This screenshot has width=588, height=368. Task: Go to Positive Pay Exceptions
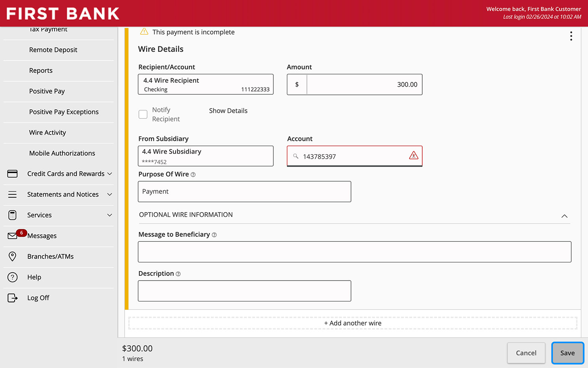point(64,112)
